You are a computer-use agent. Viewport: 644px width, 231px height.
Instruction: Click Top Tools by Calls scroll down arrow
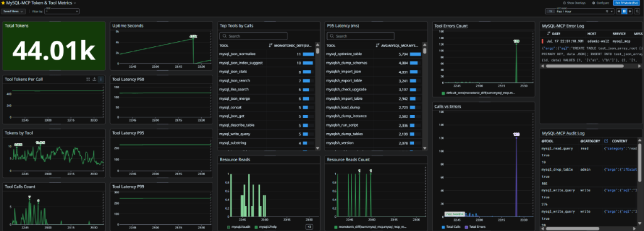tap(317, 148)
